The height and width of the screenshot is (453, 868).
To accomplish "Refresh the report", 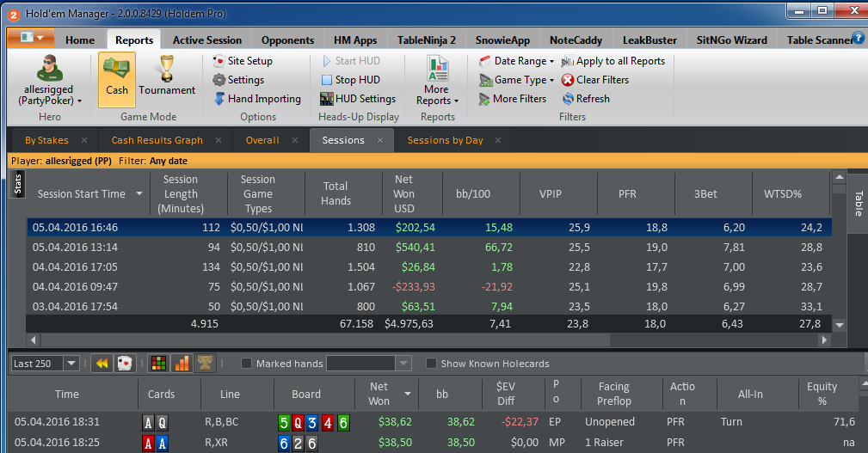I will 586,99.
